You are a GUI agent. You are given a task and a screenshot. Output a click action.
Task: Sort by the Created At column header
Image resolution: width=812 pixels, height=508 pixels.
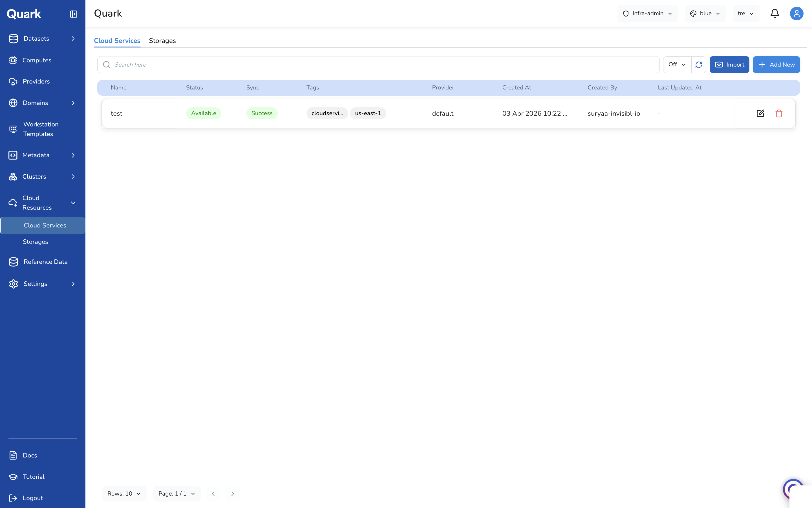coord(517,88)
